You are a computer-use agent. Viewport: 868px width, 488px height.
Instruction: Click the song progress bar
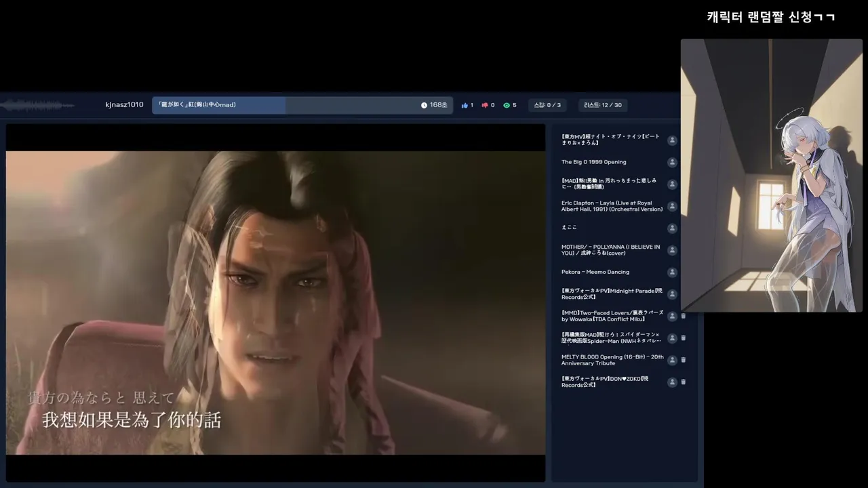click(302, 105)
